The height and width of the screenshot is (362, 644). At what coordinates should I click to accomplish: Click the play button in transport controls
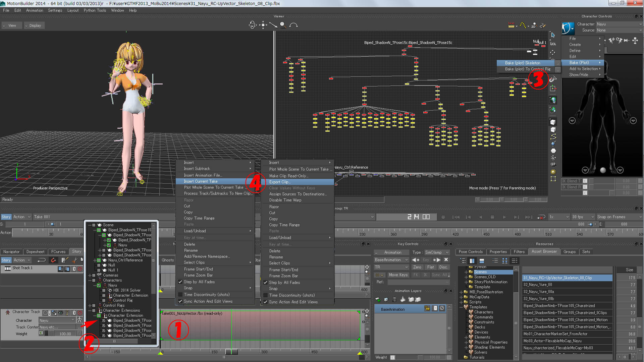[504, 217]
